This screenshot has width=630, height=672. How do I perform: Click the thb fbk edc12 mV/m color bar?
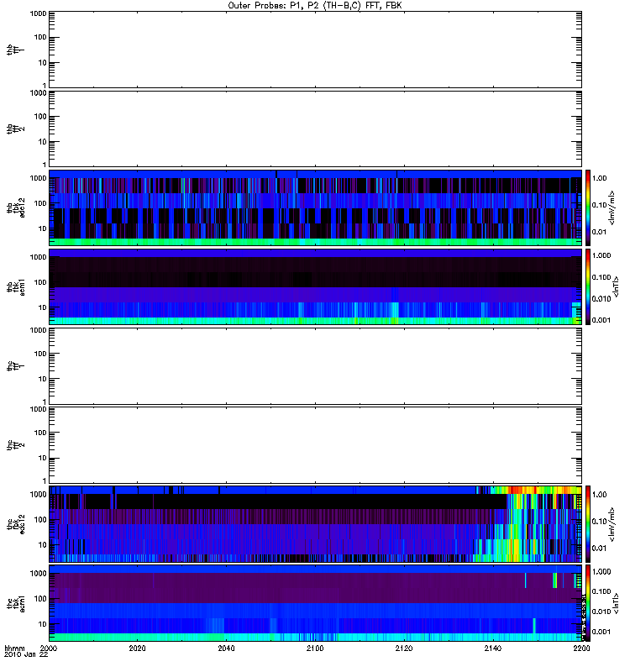588,207
